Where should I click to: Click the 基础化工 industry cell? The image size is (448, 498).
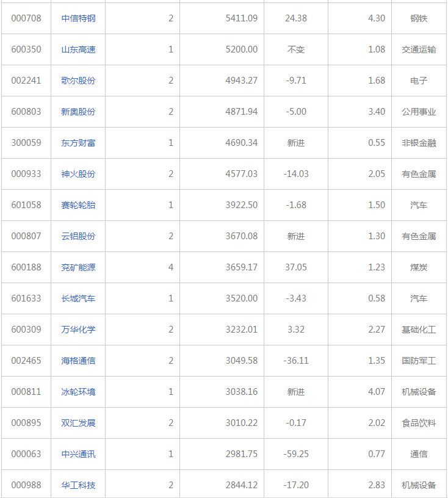point(419,330)
